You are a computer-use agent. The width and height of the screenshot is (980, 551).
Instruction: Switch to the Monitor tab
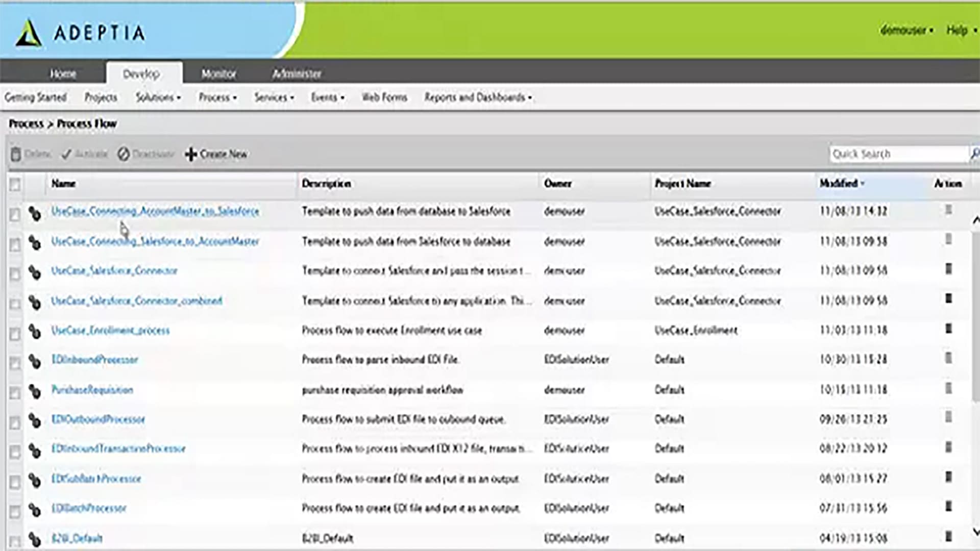218,74
